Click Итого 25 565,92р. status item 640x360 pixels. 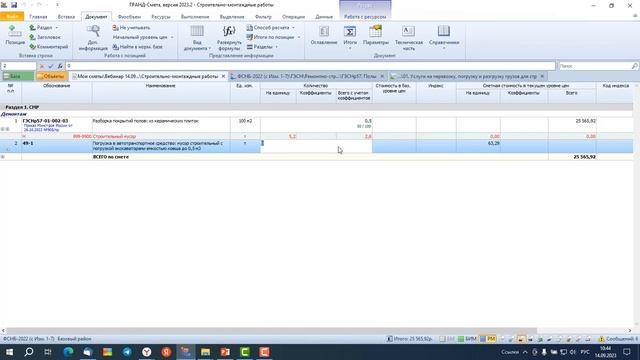click(x=409, y=339)
